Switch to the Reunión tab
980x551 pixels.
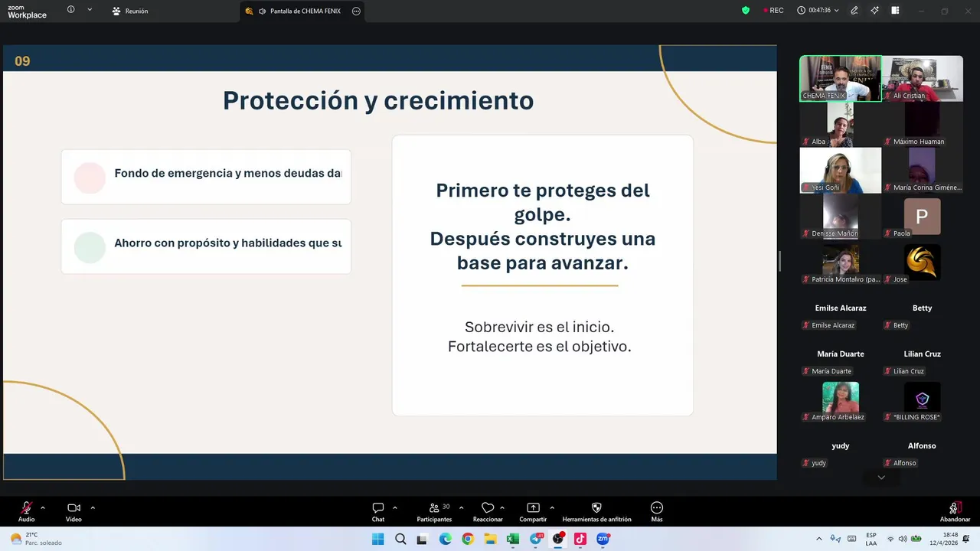click(129, 11)
